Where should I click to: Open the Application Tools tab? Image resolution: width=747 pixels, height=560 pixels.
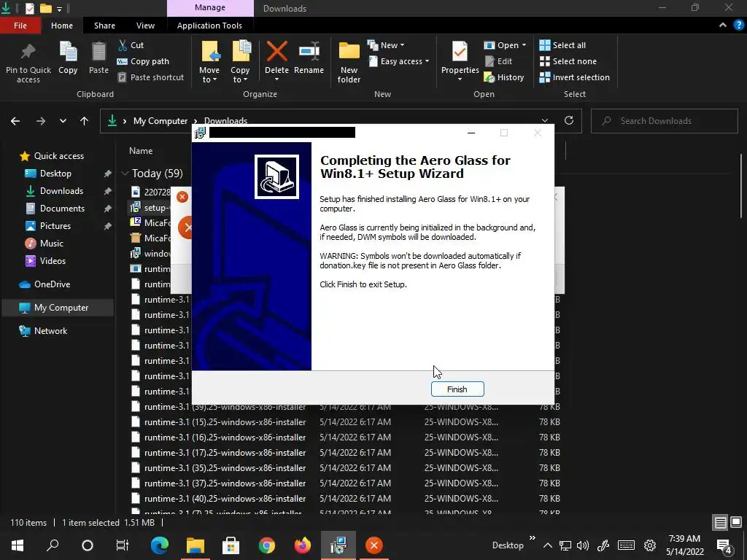(209, 26)
